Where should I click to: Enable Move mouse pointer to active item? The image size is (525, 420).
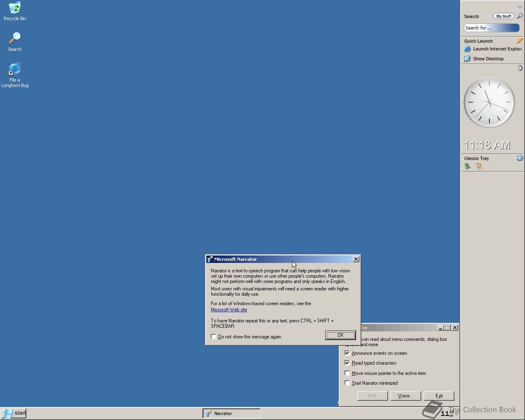pyautogui.click(x=347, y=373)
